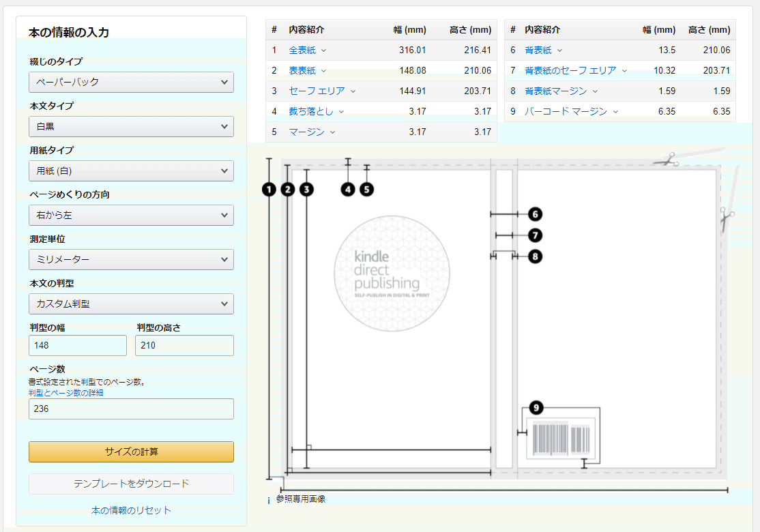760x532 pixels.
Task: Click the number 4 marker in diagram
Action: pos(348,190)
